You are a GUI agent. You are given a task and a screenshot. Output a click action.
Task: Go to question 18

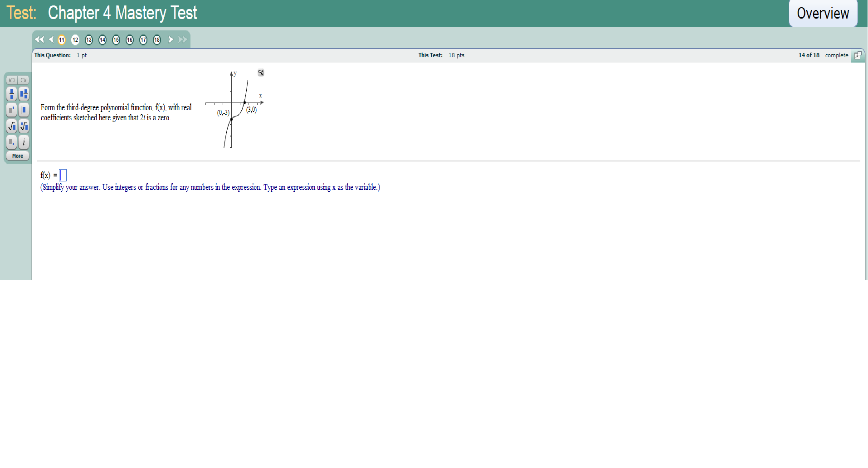tap(157, 40)
